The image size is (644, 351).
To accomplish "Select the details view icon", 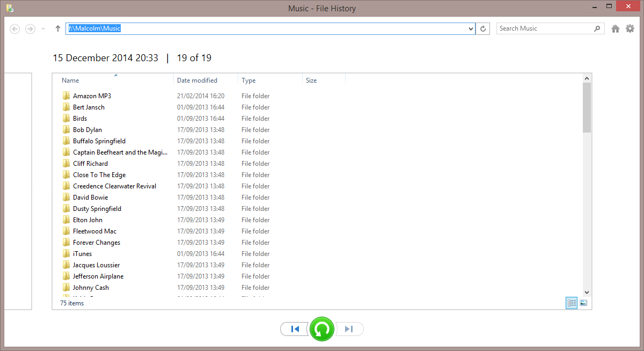I will (571, 303).
